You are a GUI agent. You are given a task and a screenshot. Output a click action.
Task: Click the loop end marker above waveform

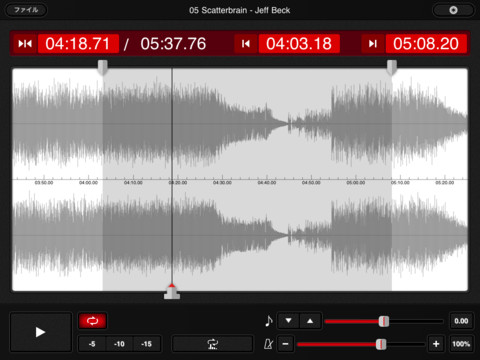click(x=392, y=68)
